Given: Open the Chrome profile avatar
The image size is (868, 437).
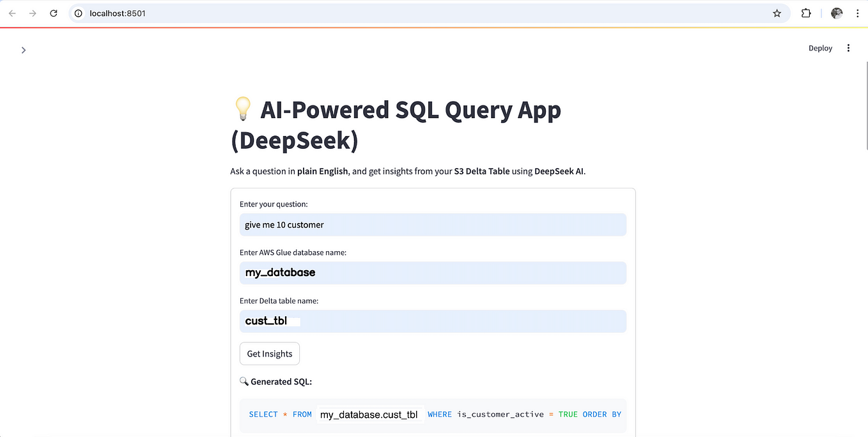Looking at the screenshot, I should tap(837, 13).
